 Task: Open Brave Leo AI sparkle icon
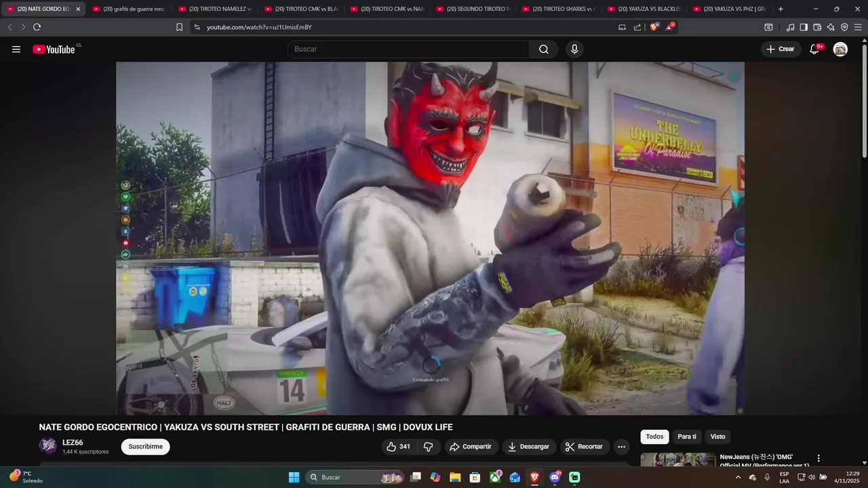831,27
